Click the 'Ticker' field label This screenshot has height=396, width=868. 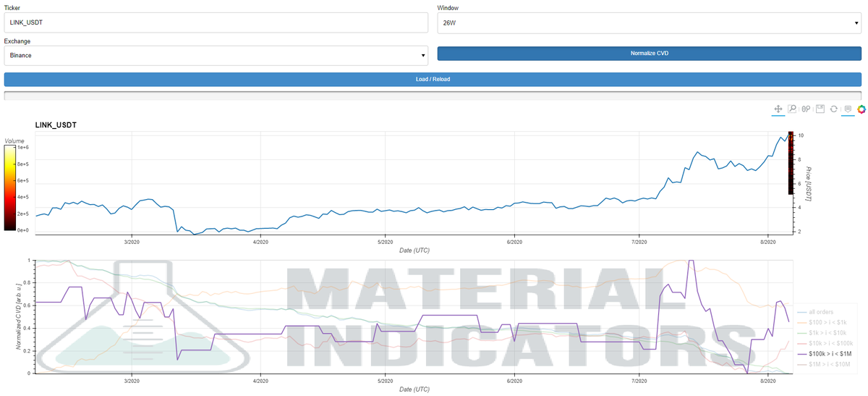point(12,8)
